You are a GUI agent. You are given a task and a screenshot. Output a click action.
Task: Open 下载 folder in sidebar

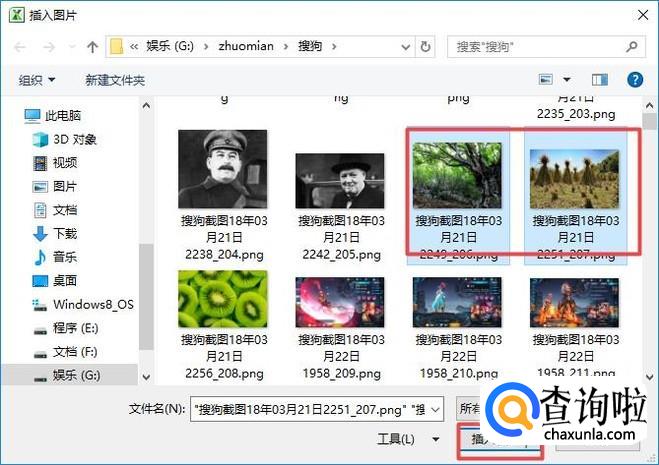click(65, 233)
